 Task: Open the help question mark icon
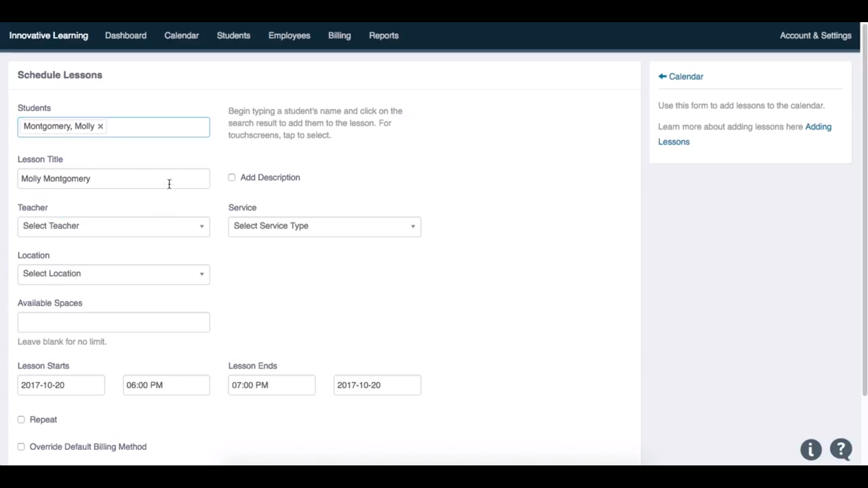(841, 450)
